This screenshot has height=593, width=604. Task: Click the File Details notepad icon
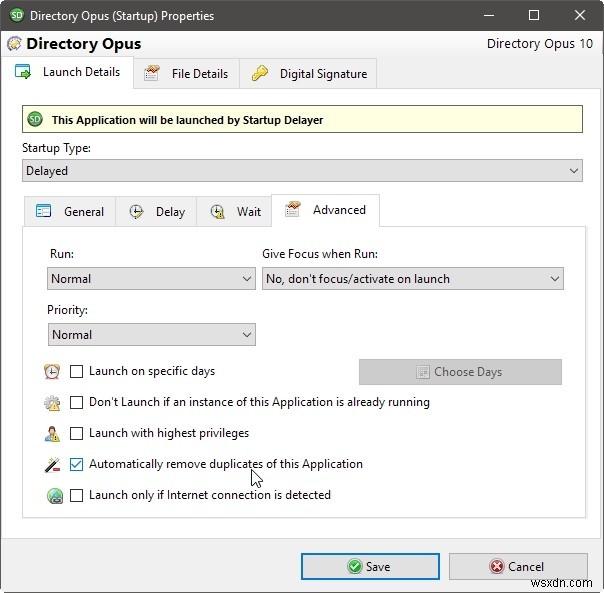click(x=152, y=73)
